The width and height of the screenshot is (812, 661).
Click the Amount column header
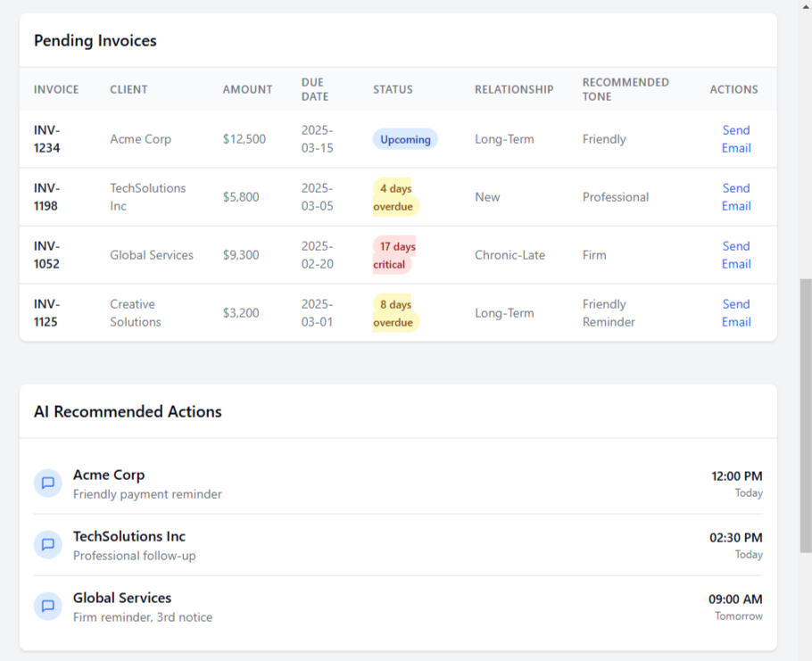[247, 89]
